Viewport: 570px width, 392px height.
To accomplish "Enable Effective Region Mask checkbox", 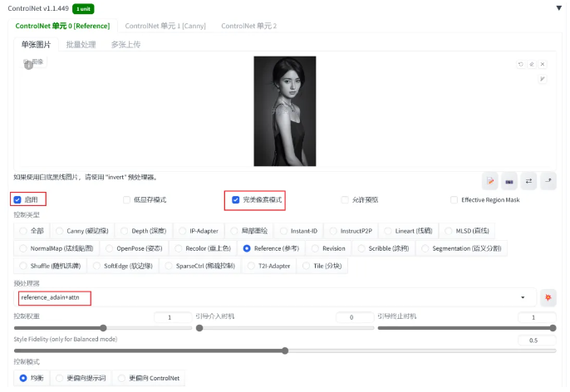I will coord(454,199).
